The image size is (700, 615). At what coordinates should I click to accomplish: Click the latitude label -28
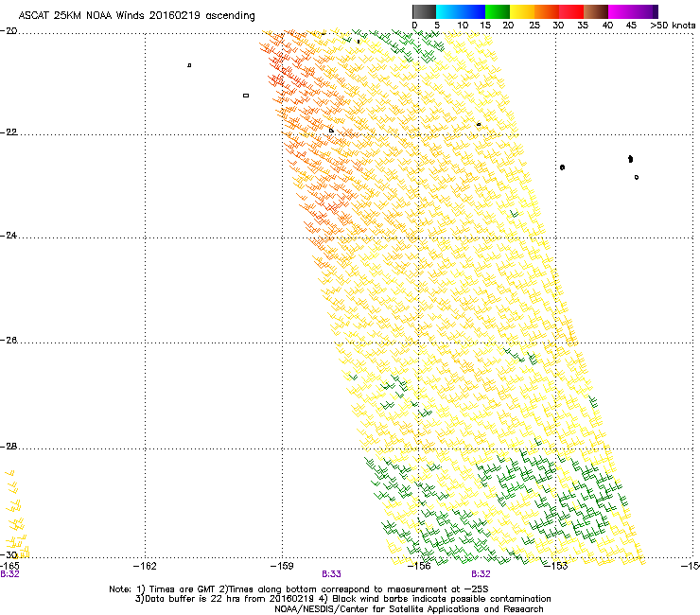[x=9, y=447]
